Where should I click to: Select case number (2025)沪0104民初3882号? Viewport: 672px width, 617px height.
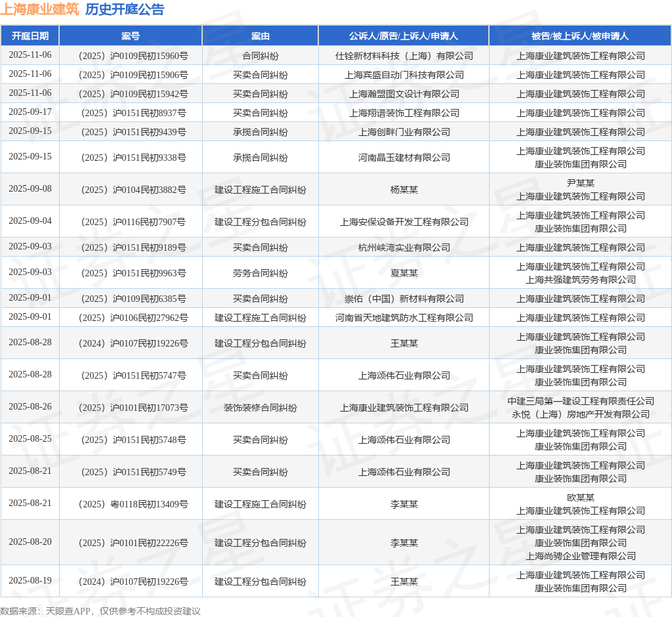tap(133, 190)
